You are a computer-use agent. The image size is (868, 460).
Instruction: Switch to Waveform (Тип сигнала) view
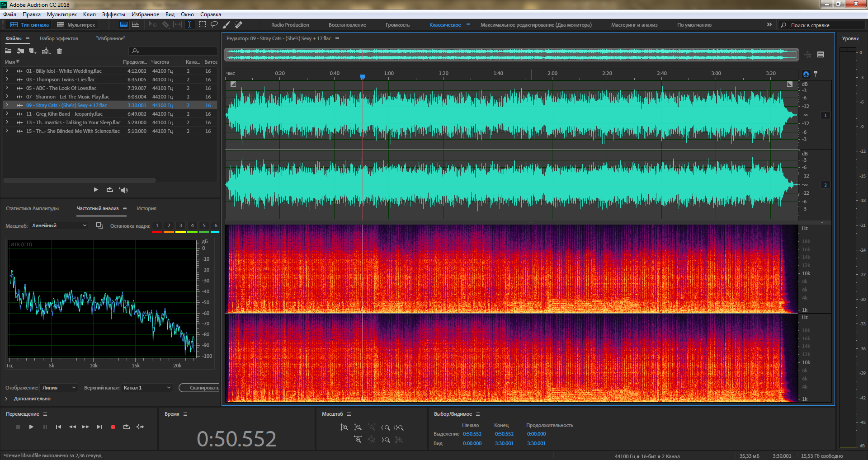tap(29, 25)
